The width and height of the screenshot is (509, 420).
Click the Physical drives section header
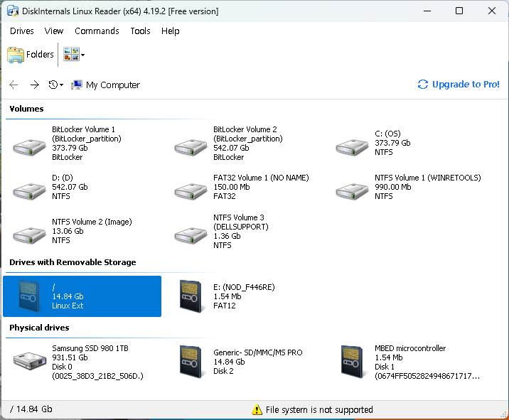(39, 328)
